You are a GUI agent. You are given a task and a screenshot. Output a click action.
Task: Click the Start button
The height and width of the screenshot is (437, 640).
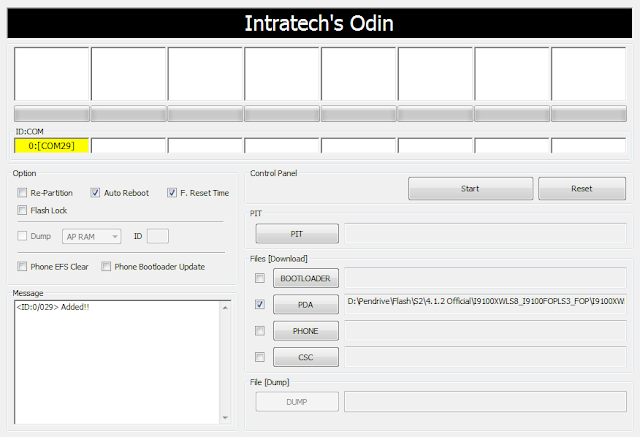(x=471, y=189)
